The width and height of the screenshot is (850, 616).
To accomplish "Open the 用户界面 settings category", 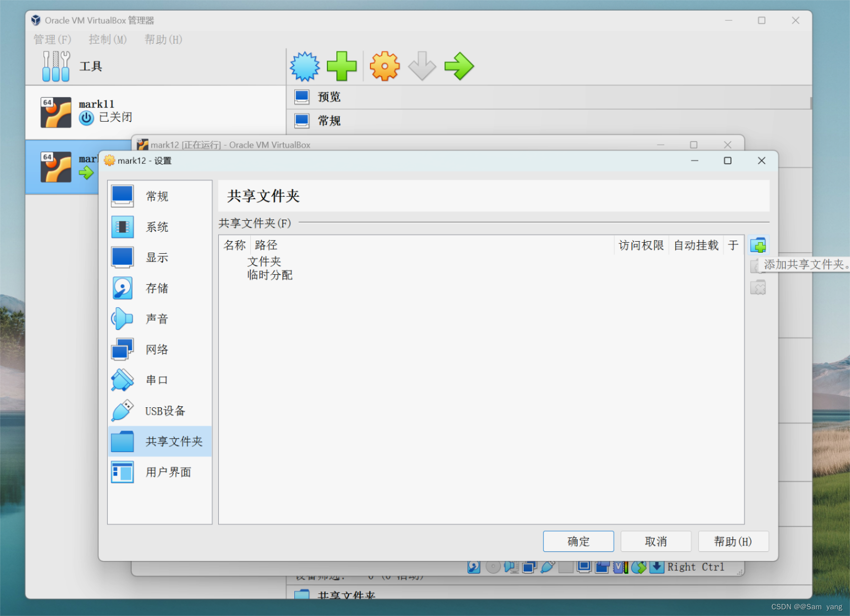I will click(x=159, y=472).
